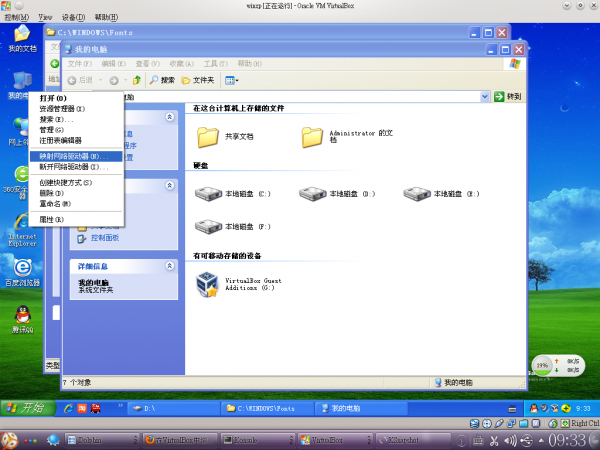Choose 打开(O) in context menu

76,98
